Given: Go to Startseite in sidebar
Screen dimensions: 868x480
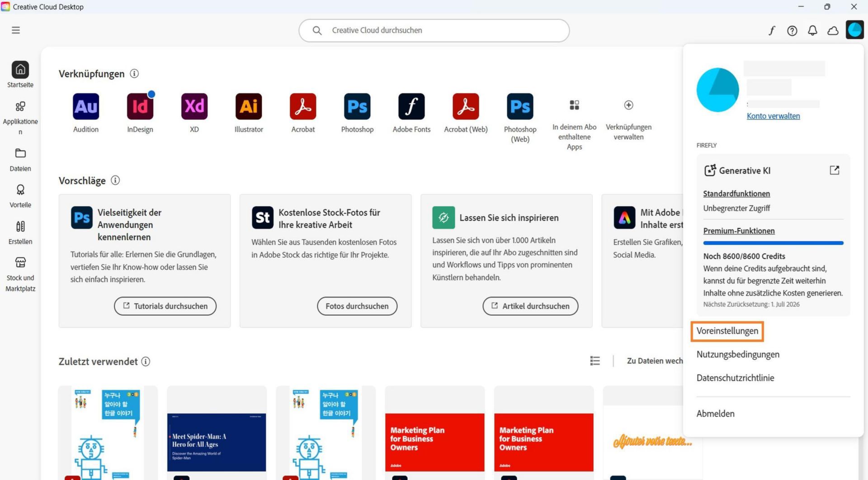Looking at the screenshot, I should tap(20, 75).
